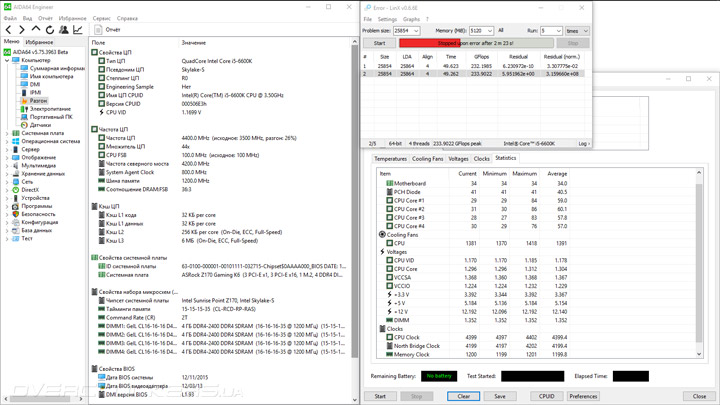Click the Statistics list vertical scrollbar
720x405 pixels.
tap(699, 263)
